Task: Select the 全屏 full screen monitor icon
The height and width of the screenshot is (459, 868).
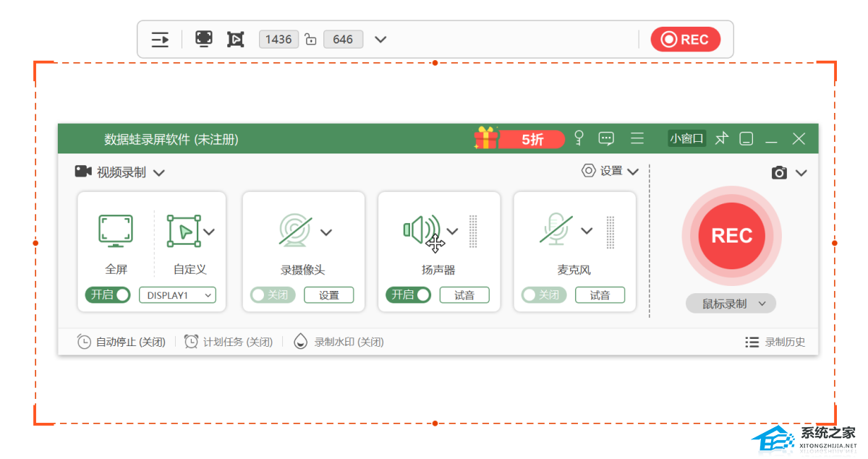Action: [116, 231]
